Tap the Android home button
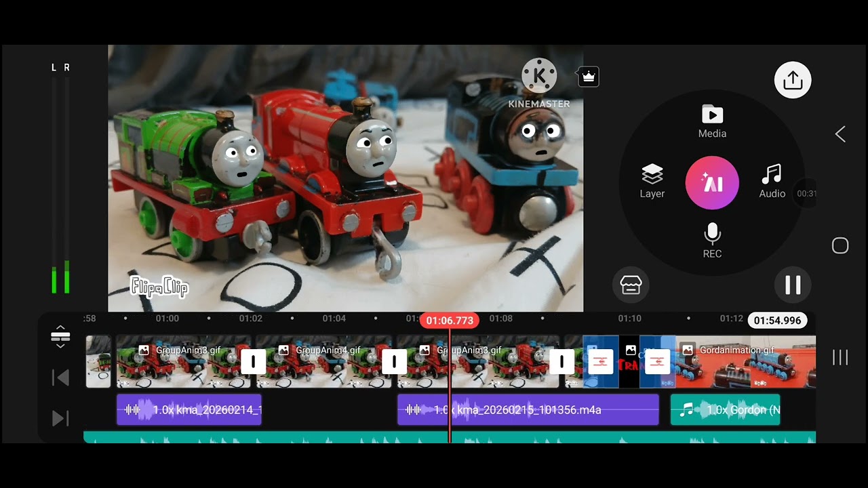This screenshot has width=868, height=488. [x=840, y=245]
